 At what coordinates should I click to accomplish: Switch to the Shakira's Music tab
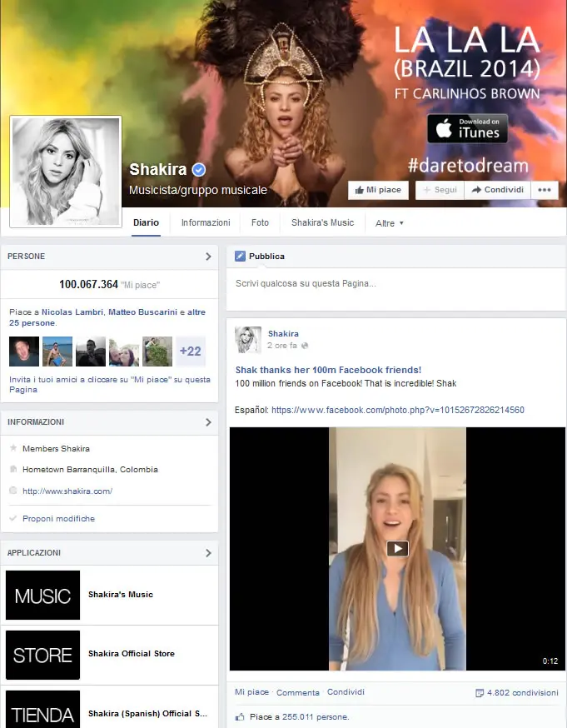[x=322, y=223]
